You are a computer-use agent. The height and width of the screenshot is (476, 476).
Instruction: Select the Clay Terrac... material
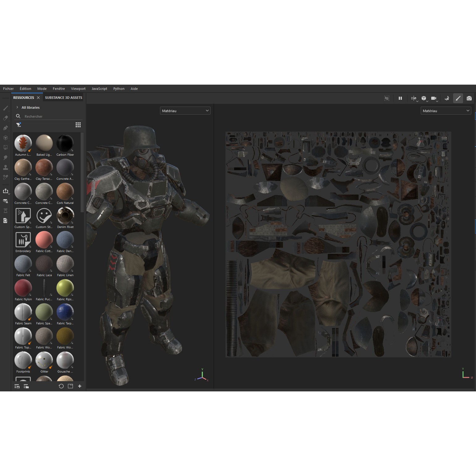pos(44,170)
